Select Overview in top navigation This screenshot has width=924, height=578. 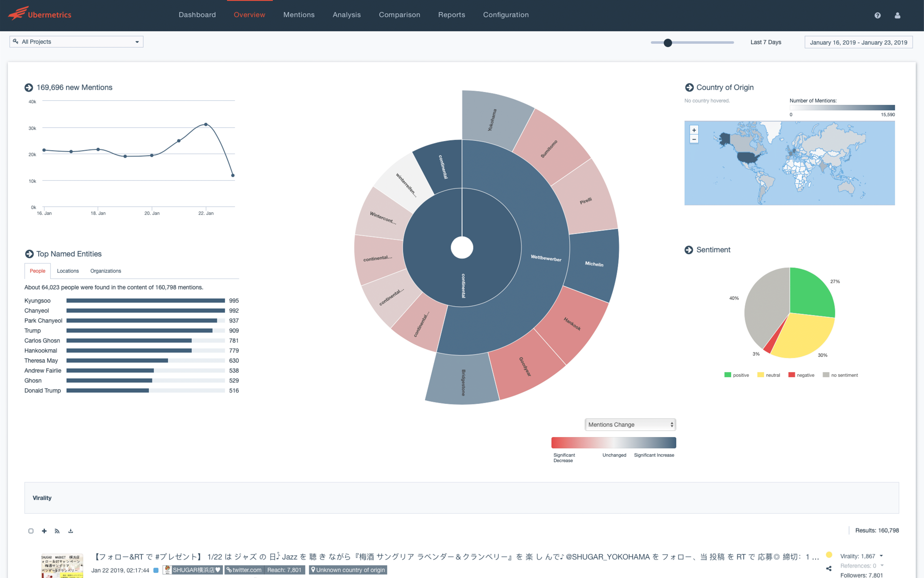pos(249,14)
